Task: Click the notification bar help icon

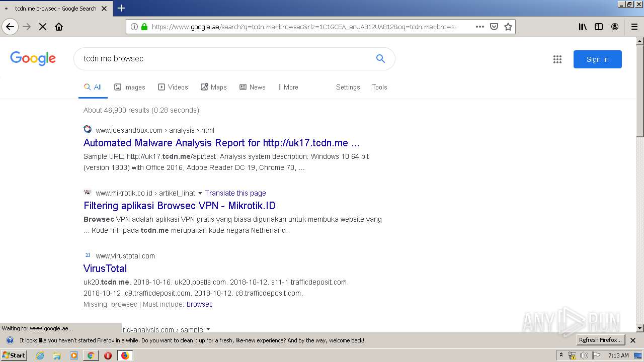Action: (10, 340)
